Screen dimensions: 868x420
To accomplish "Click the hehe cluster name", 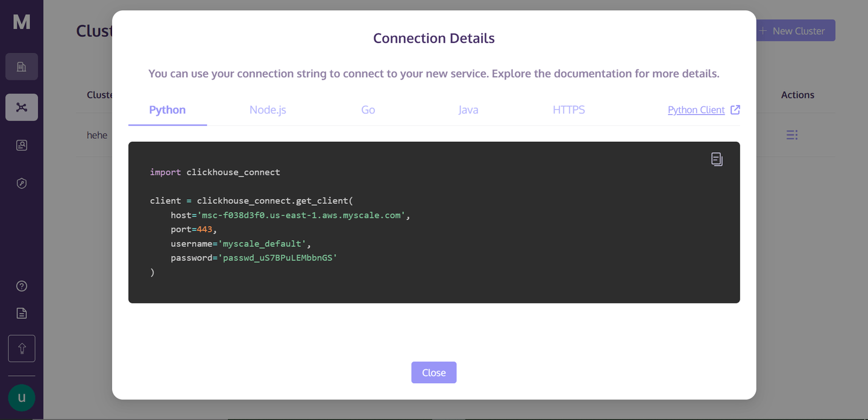I will [x=97, y=135].
